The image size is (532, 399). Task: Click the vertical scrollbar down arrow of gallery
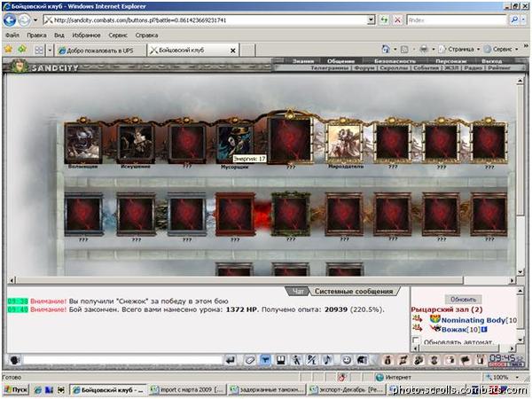[520, 272]
